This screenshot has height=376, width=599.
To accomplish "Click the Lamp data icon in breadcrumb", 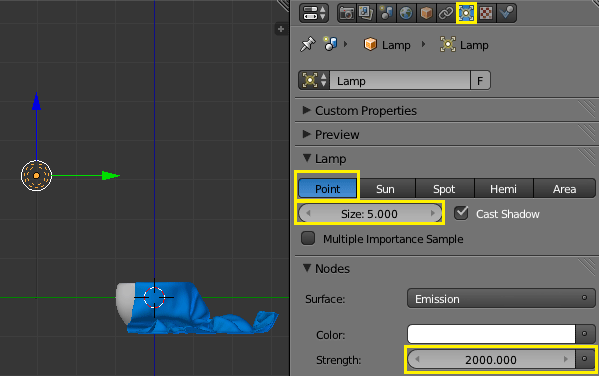I will tap(448, 45).
